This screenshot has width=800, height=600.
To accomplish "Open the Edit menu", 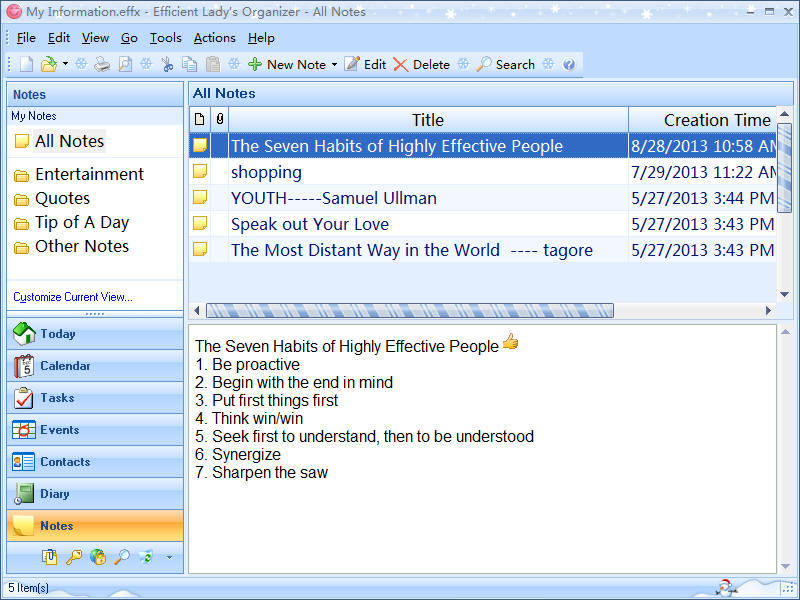I will (59, 38).
